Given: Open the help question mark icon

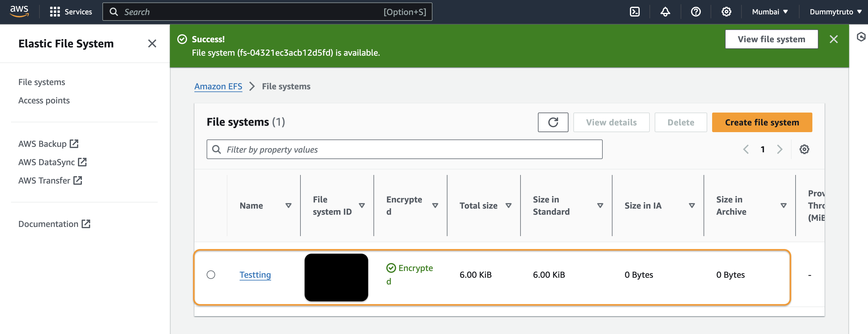Looking at the screenshot, I should [x=696, y=12].
